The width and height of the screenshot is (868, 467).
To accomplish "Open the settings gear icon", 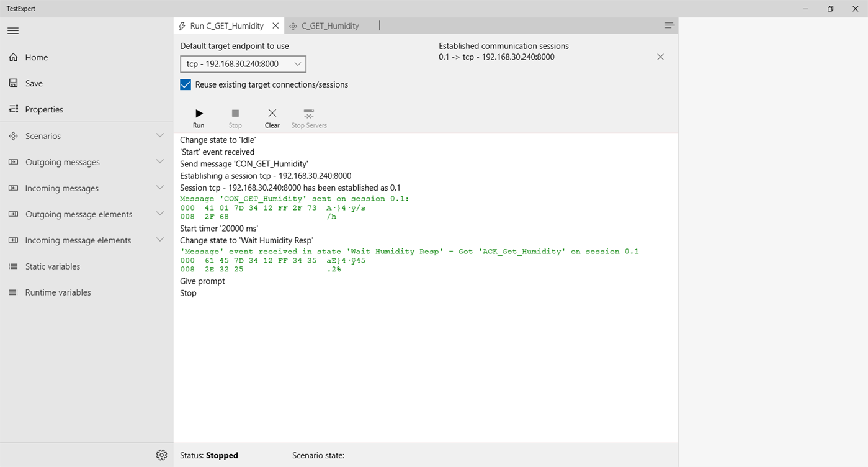I will tap(161, 455).
